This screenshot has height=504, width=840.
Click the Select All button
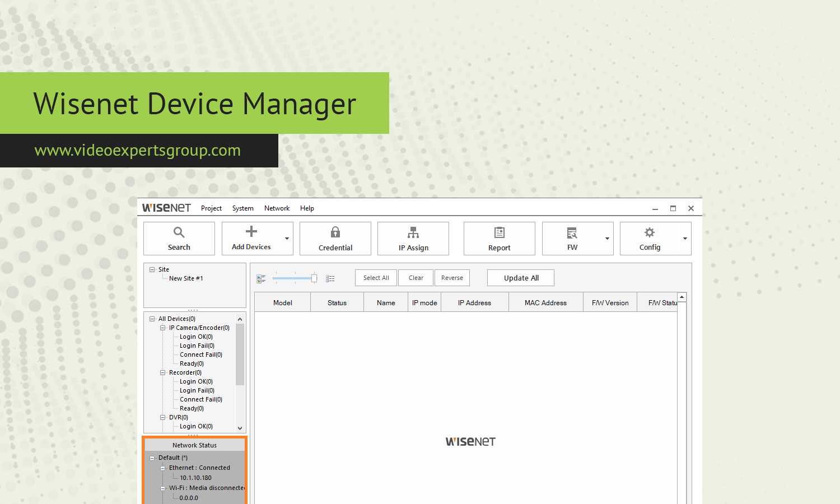click(x=376, y=278)
